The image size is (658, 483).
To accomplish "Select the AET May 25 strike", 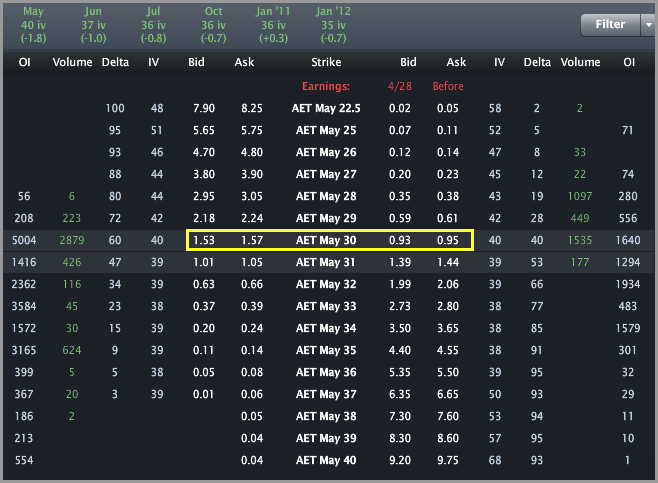I will click(x=326, y=130).
